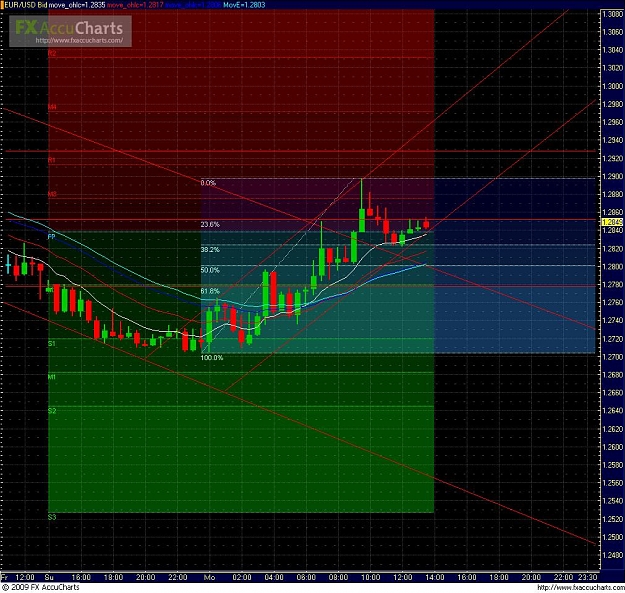This screenshot has width=625, height=593.
Task: Click 1.2700 on the price axis
Action: (612, 357)
